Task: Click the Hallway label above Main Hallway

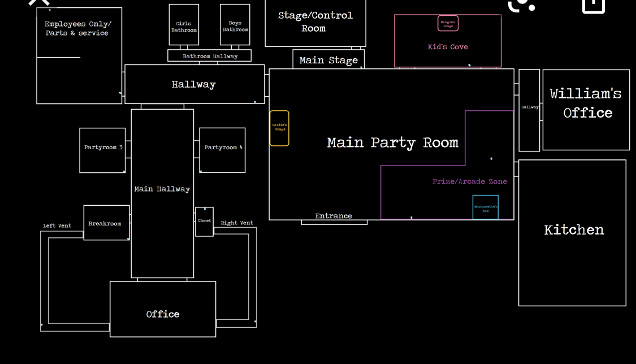Action: tap(193, 84)
